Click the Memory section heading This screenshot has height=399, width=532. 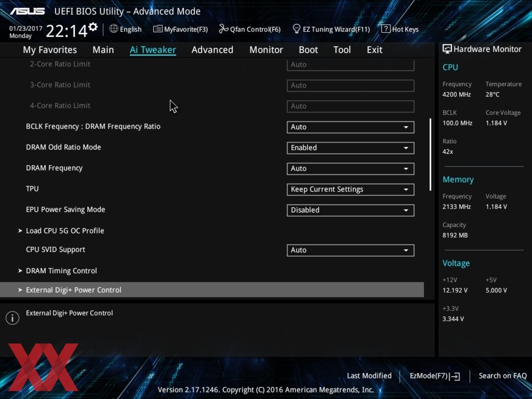click(x=458, y=180)
